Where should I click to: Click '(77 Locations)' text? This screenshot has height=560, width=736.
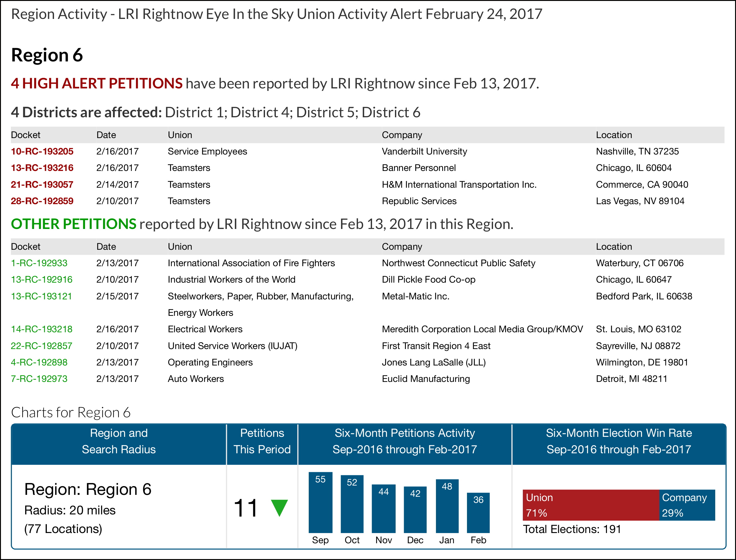63,529
